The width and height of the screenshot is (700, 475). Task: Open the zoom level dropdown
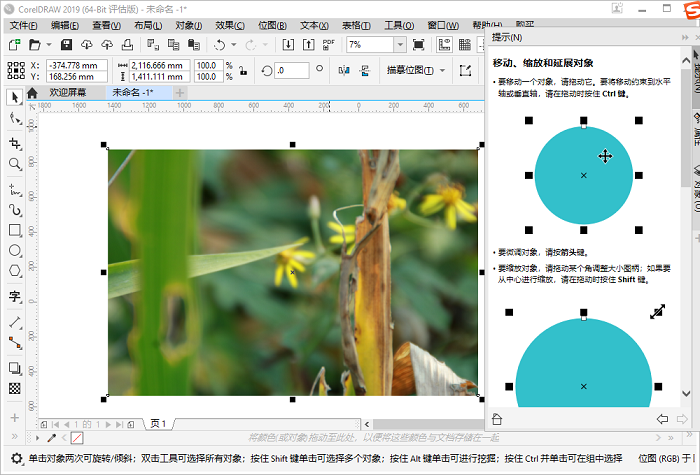(x=399, y=45)
